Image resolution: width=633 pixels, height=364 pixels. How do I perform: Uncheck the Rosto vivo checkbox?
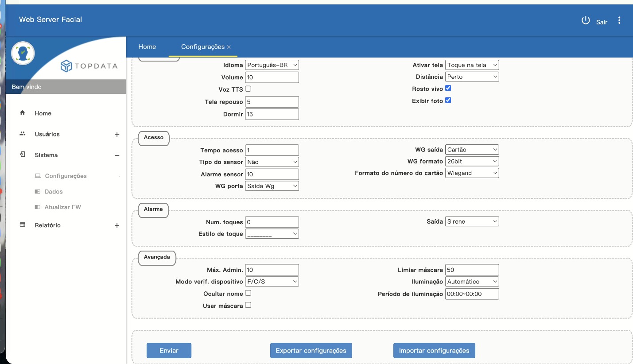click(x=448, y=88)
